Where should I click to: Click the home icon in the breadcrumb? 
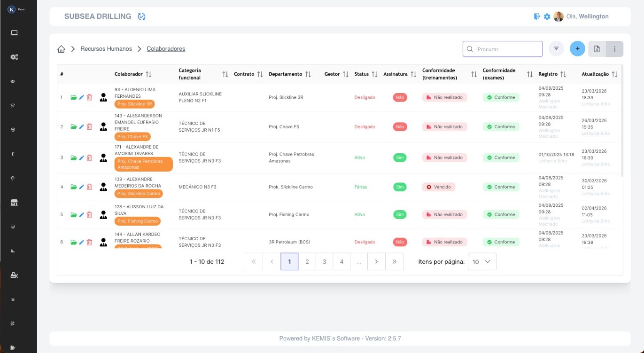[61, 48]
